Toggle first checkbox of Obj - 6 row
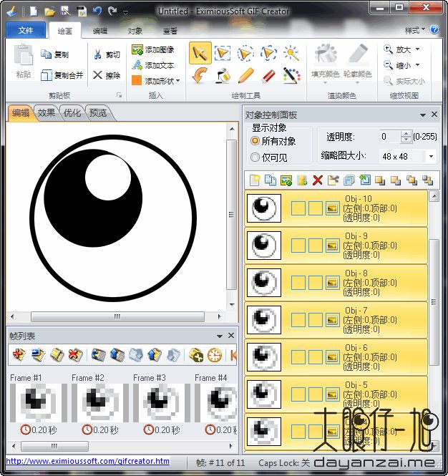 click(x=298, y=357)
